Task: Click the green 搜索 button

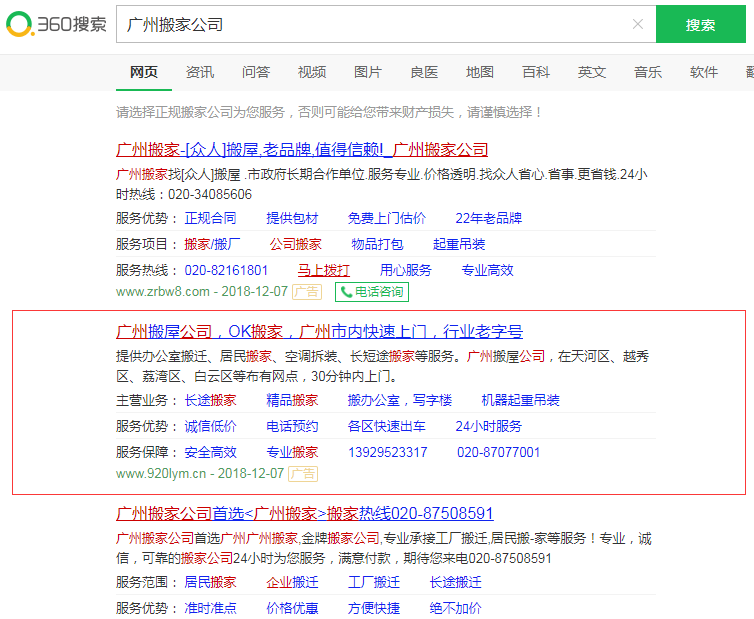Action: (700, 24)
